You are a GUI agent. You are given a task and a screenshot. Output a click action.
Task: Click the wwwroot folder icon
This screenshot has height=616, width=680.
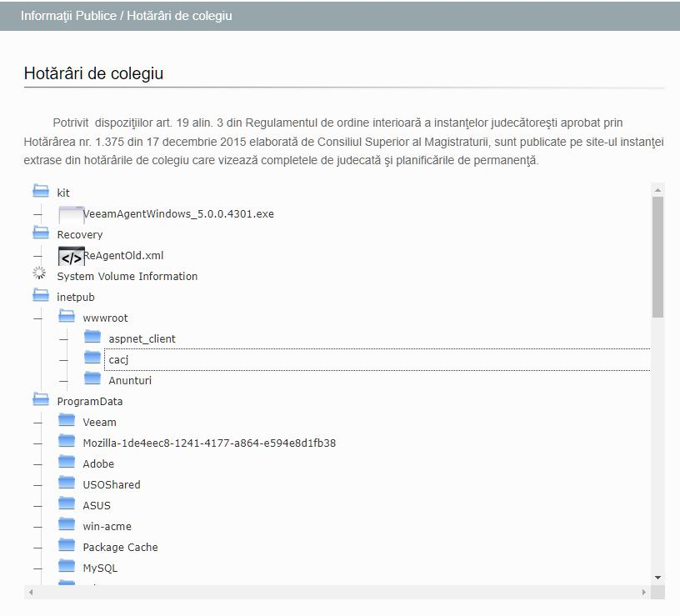(67, 316)
